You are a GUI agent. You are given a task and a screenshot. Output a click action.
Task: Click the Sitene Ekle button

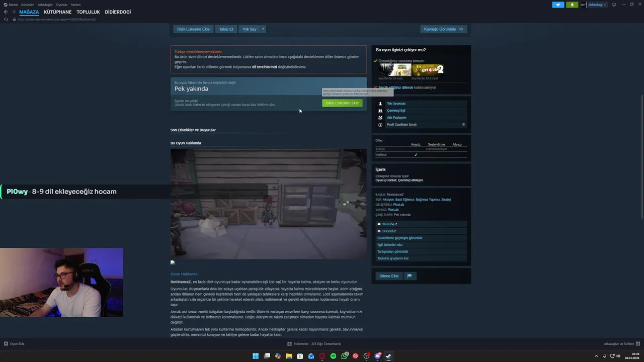[389, 276]
